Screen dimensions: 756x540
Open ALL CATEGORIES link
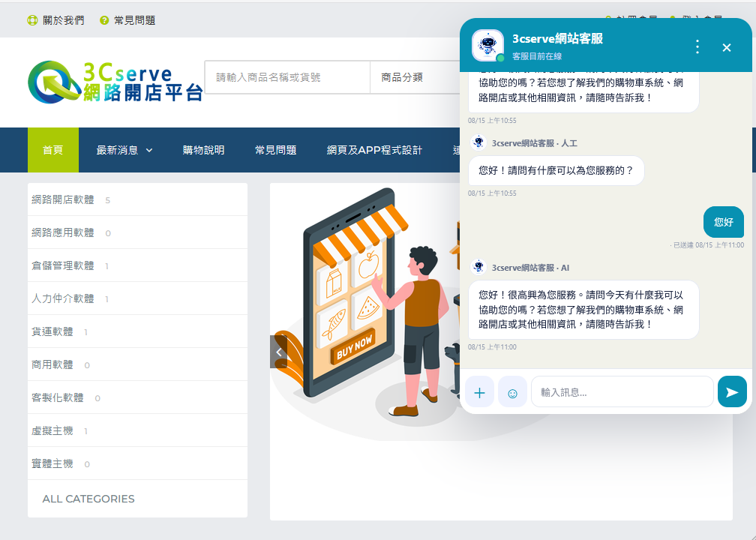pyautogui.click(x=88, y=499)
